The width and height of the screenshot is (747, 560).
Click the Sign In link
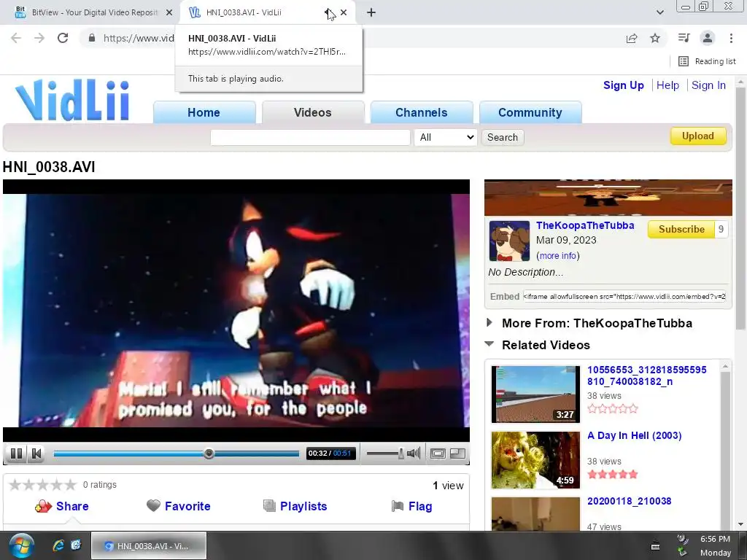tap(708, 85)
